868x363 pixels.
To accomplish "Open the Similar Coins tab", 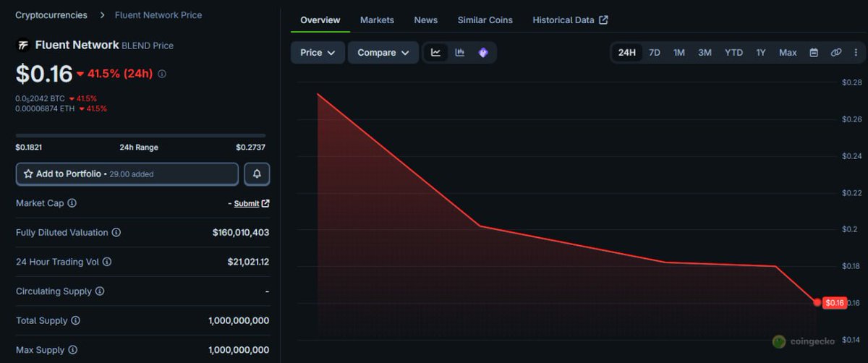I will tap(485, 20).
